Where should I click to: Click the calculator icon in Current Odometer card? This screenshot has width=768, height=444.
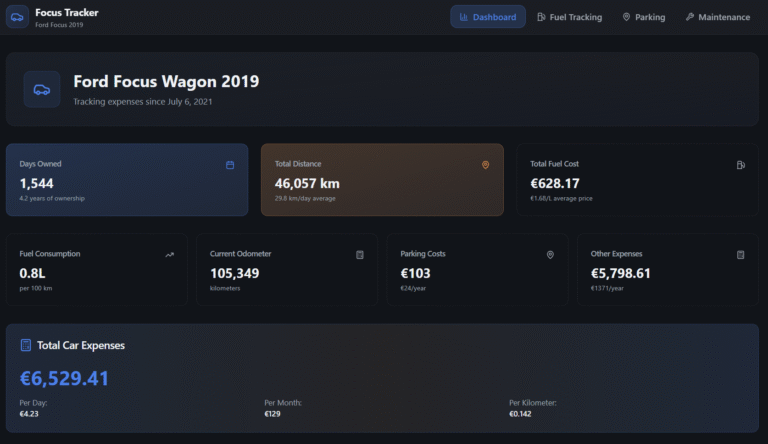(x=360, y=255)
